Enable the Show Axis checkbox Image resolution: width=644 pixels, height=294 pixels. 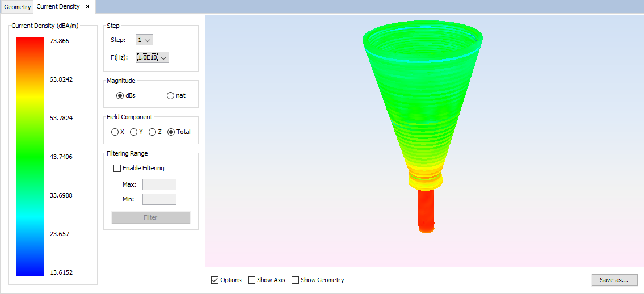251,280
